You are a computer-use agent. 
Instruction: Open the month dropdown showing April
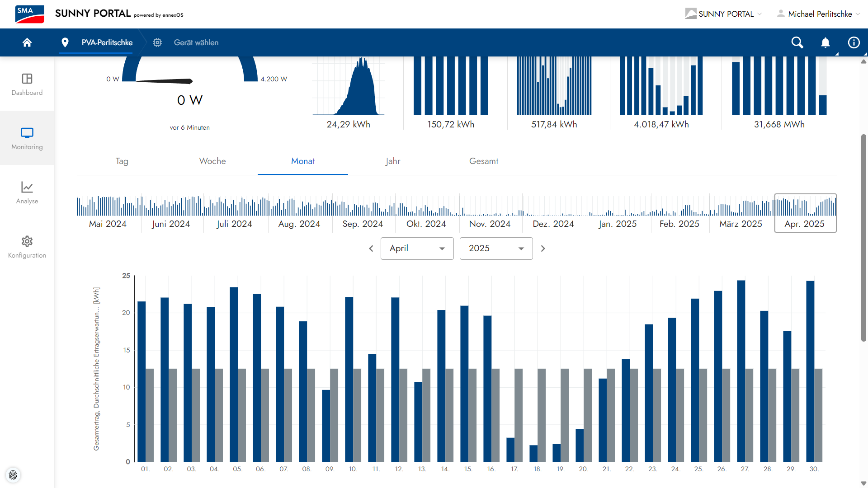pos(417,249)
